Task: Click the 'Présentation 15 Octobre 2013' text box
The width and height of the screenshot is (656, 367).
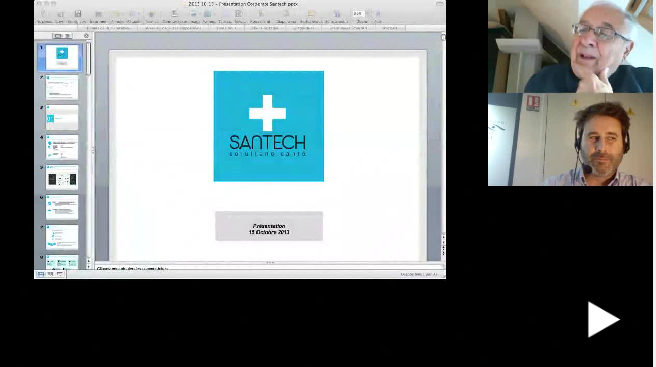Action: pyautogui.click(x=269, y=226)
